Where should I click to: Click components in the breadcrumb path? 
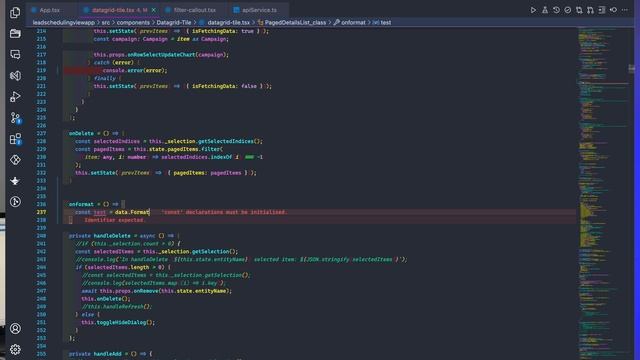pyautogui.click(x=133, y=22)
